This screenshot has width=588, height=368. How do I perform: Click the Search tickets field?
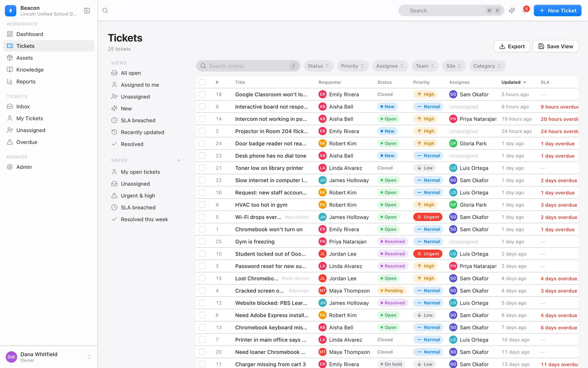tap(248, 66)
